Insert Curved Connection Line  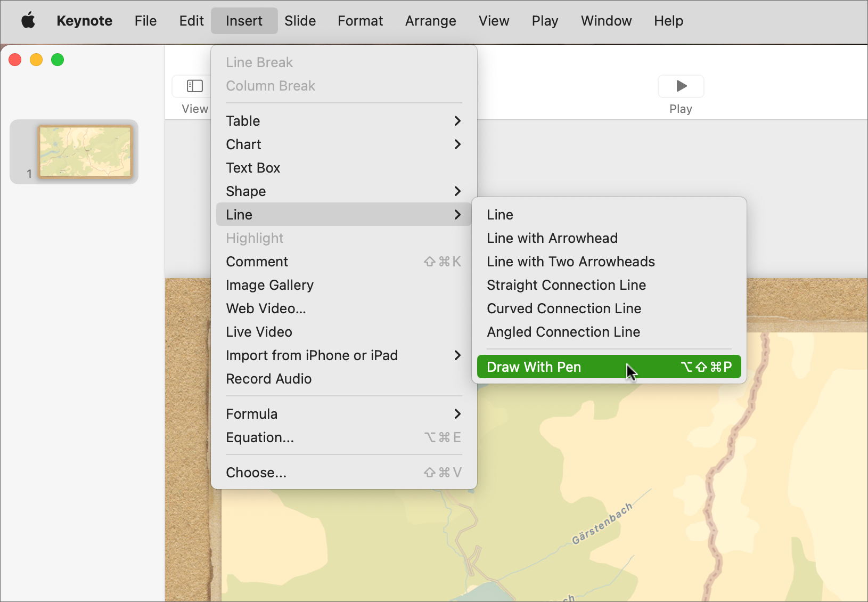point(609,308)
